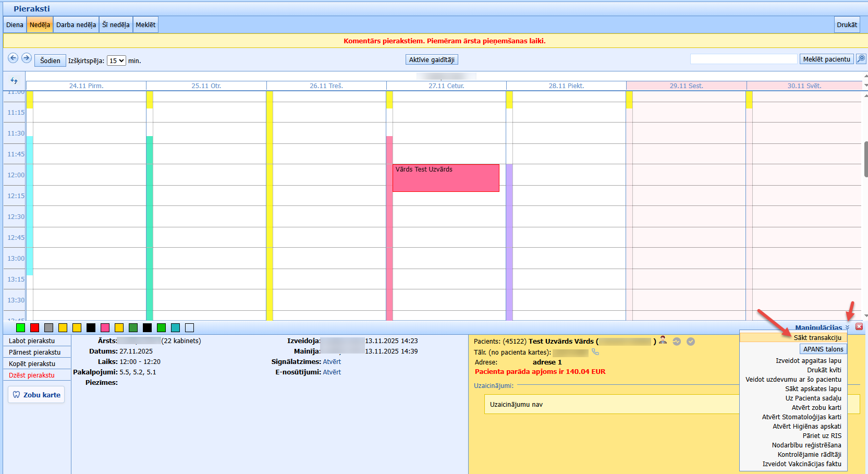Viewport: 868px width, 474px height.
Task: Select the 25.11 Otr. day header
Action: click(206, 86)
